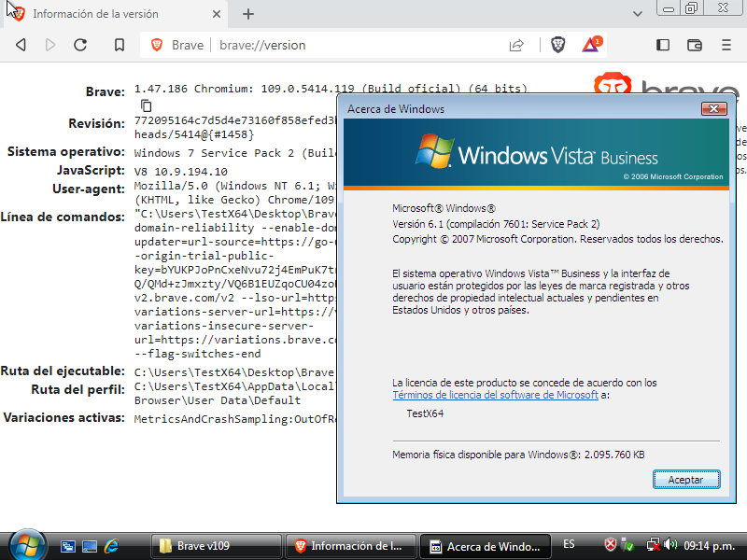The height and width of the screenshot is (560, 747).
Task: Open the red security shield tray icon
Action: tap(611, 545)
